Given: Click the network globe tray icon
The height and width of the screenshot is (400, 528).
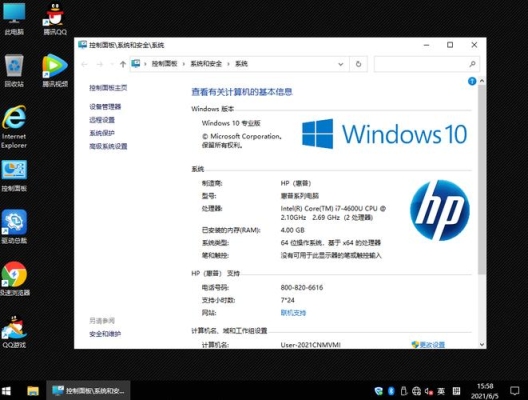Looking at the screenshot, I should 416,391.
